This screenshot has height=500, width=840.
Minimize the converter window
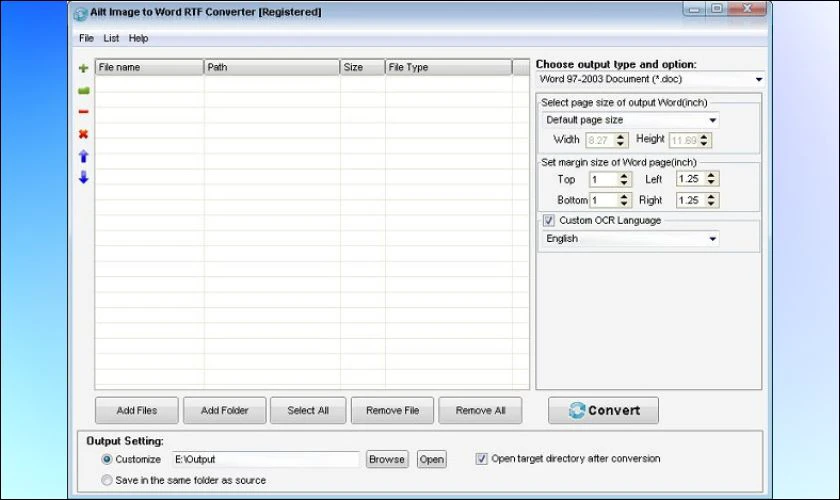[694, 9]
